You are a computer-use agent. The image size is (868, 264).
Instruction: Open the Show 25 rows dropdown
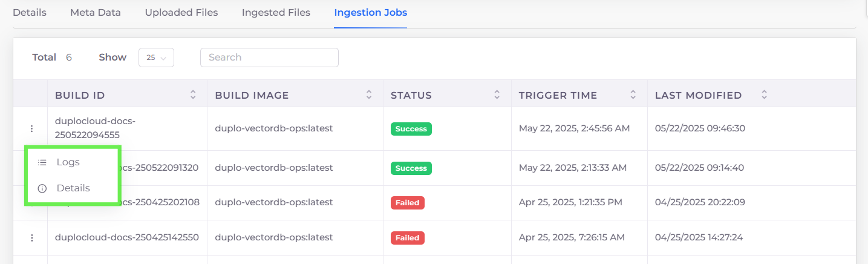click(157, 58)
